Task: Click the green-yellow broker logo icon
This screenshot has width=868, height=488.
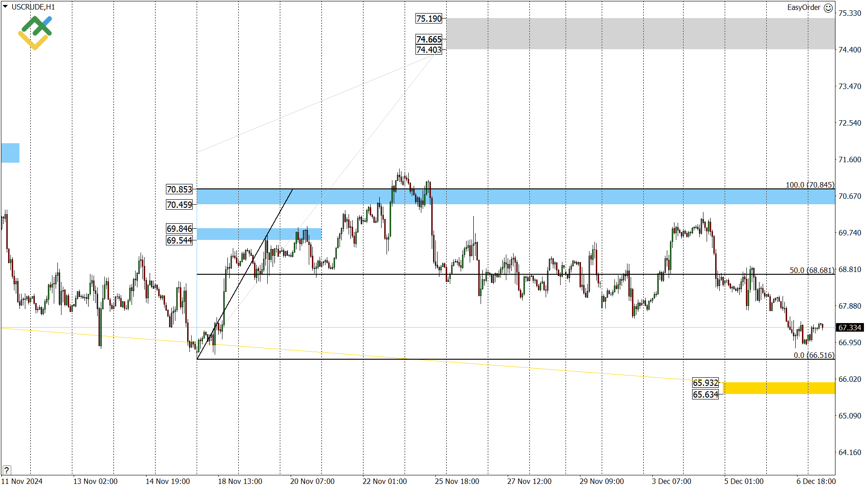Action: pos(35,33)
